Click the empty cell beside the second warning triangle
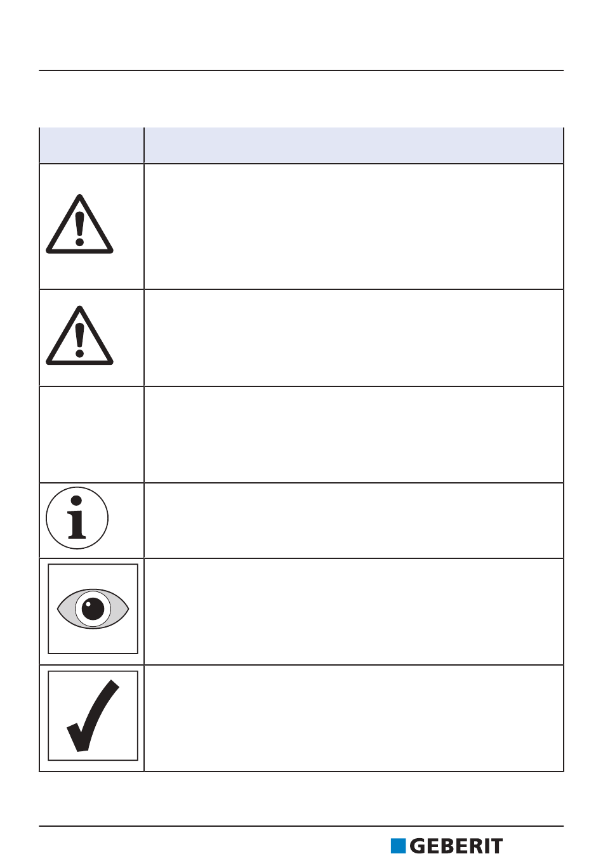Screen dimensions: 603x868 point(354,338)
